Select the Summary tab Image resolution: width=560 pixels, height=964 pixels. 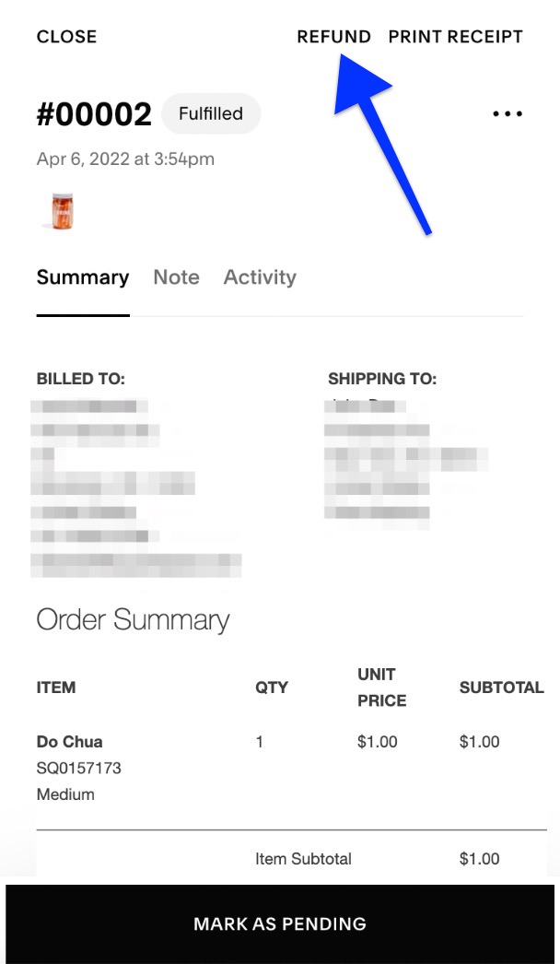click(x=82, y=277)
